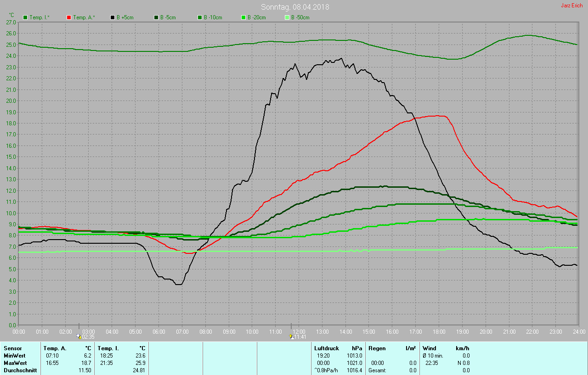
Task: Click the Durchschnitt row label
Action: click(20, 370)
